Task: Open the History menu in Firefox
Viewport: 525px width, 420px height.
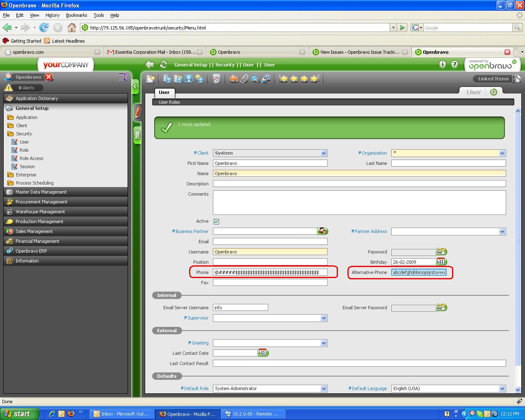Action: point(52,15)
